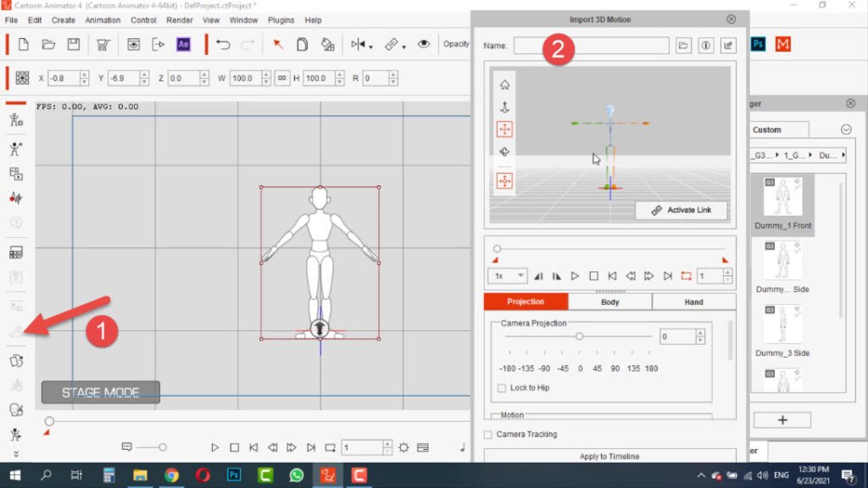
Task: Open the audio waveform tool in sidebar
Action: (x=15, y=198)
